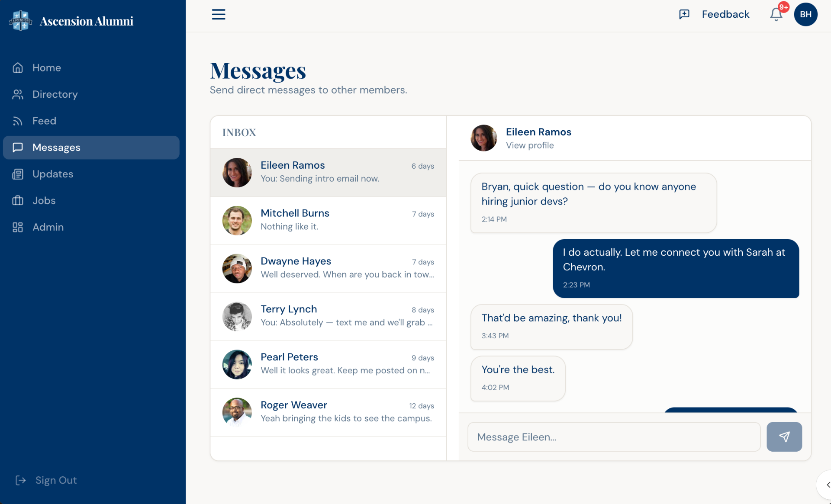Open Jobs in sidebar
Image resolution: width=831 pixels, height=504 pixels.
pos(44,201)
